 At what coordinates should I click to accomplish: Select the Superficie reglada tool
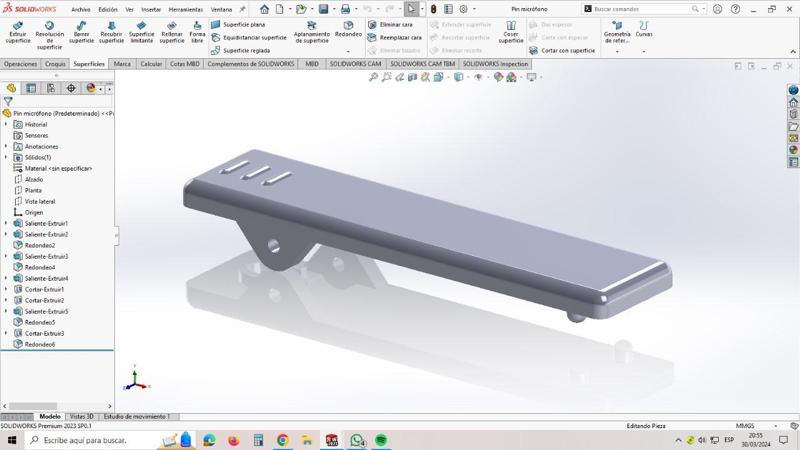[241, 51]
